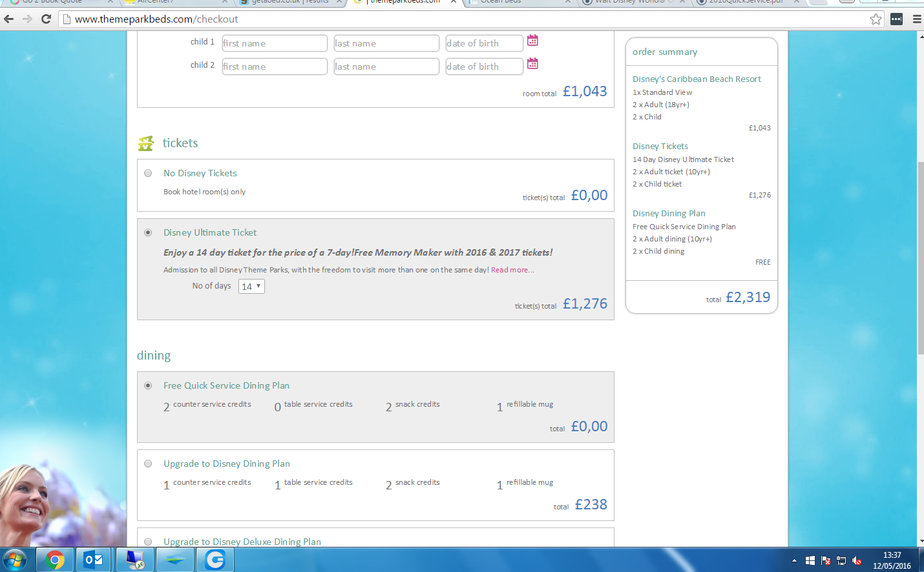This screenshot has height=572, width=924.
Task: Open the blue G app in the taskbar
Action: [x=215, y=560]
